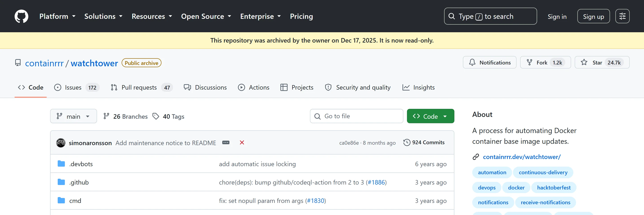
Task: Expand the Open Source menu
Action: 206,16
